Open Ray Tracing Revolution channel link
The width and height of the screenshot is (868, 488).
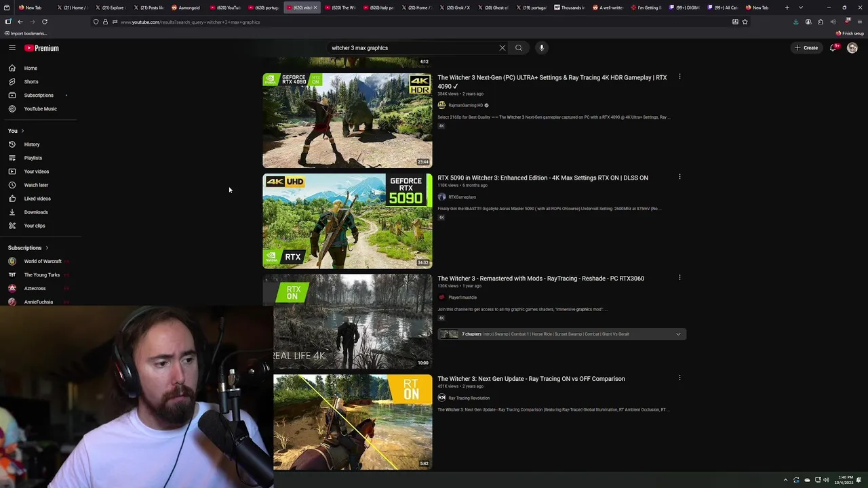point(469,399)
